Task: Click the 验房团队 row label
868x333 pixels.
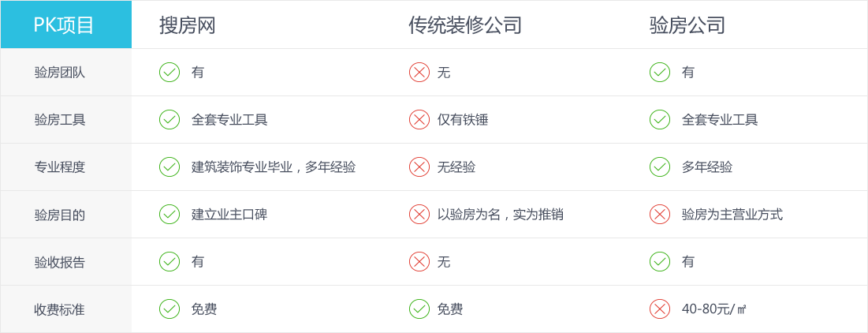Action: 59,73
